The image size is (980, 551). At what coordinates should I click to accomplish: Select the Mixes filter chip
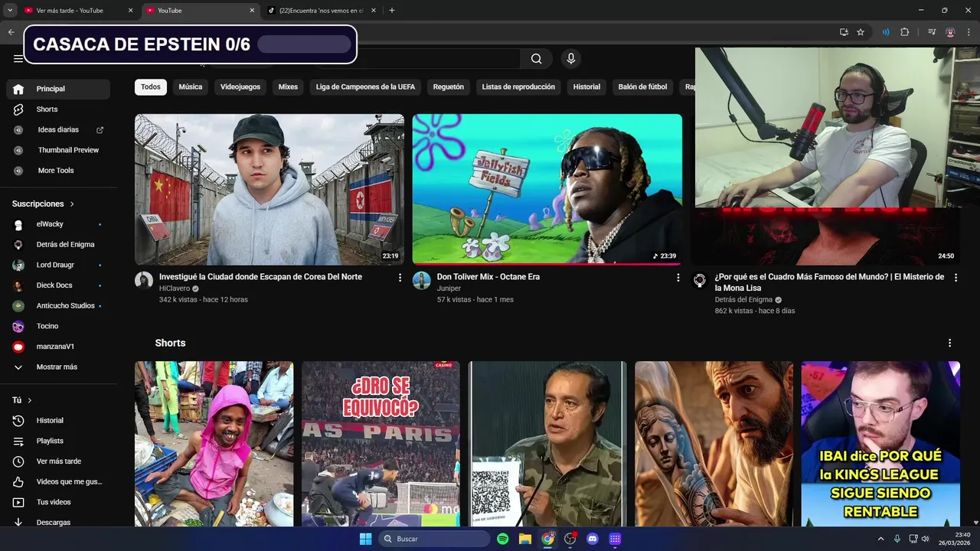pyautogui.click(x=288, y=86)
